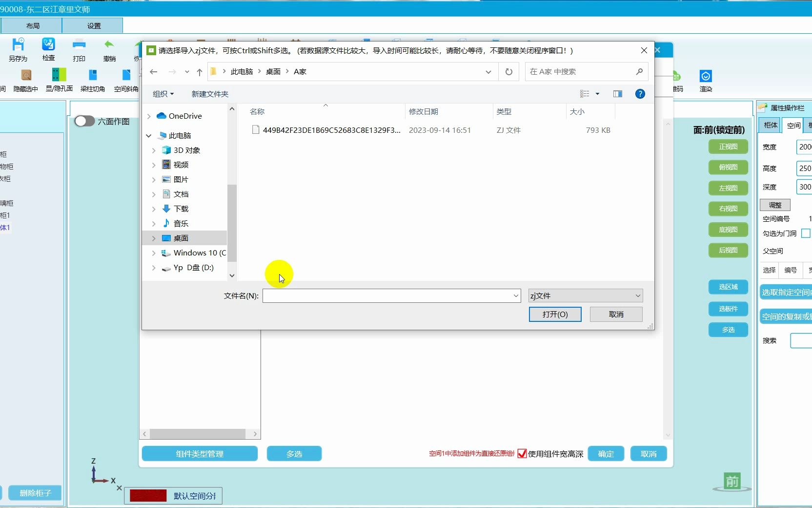This screenshot has width=812, height=508.
Task: Open the file type zj文件 dropdown
Action: (585, 296)
